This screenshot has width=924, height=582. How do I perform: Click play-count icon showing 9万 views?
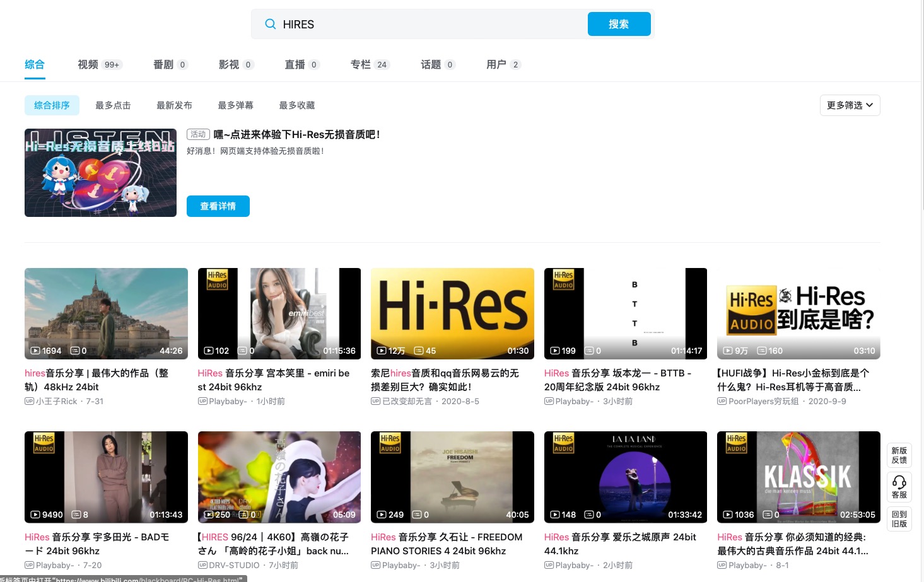point(728,351)
